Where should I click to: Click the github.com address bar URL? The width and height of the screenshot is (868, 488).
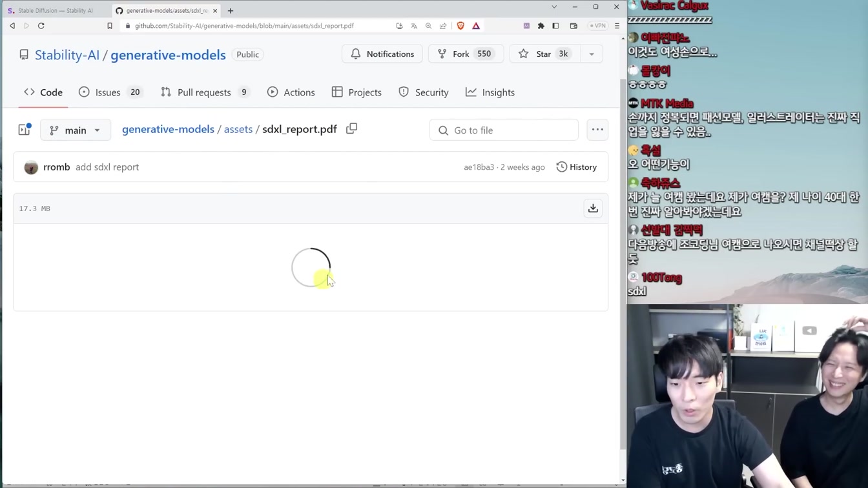coord(244,26)
